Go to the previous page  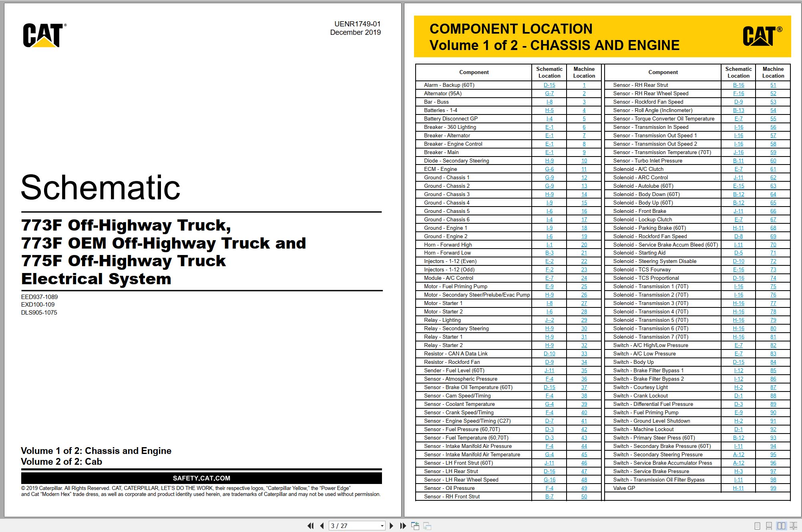[322, 526]
